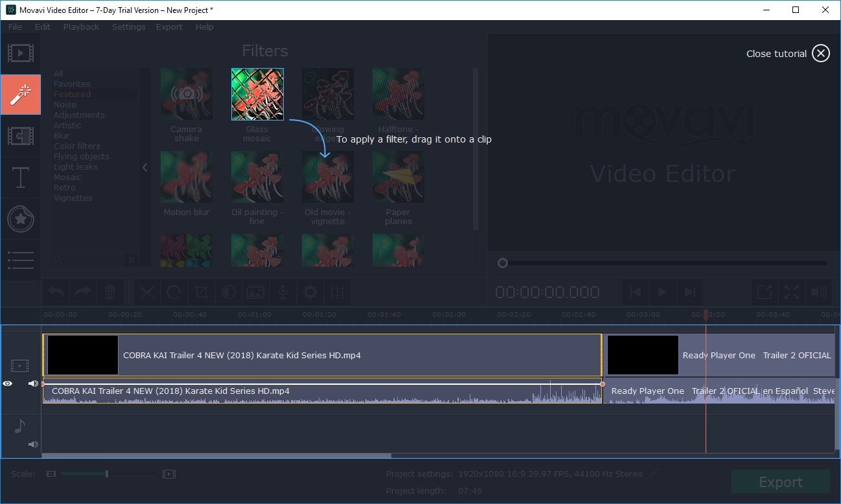This screenshot has width=841, height=504.
Task: Skip to previous frame button
Action: tap(636, 292)
